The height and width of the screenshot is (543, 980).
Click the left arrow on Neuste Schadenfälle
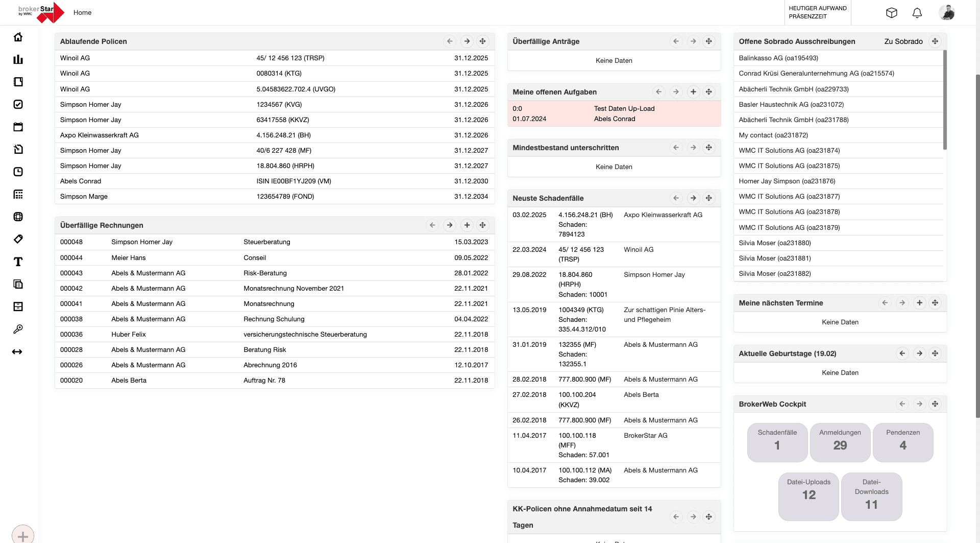[676, 198]
